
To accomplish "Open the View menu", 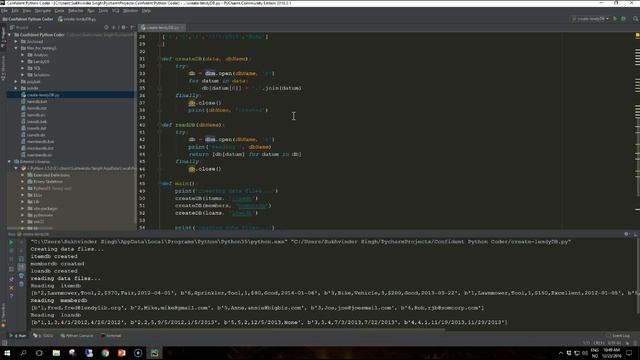I will coord(27,11).
